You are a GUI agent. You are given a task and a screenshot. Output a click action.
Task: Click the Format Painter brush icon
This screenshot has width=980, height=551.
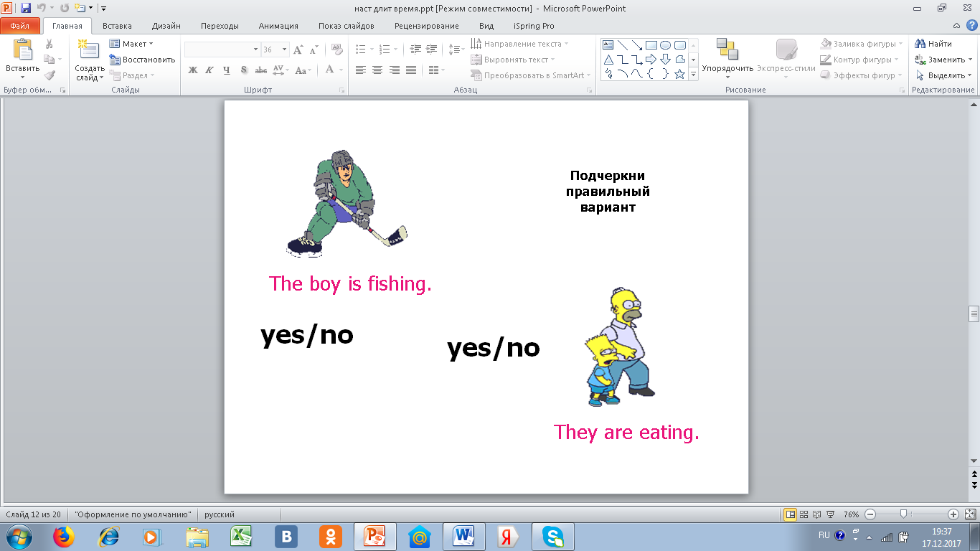[50, 75]
